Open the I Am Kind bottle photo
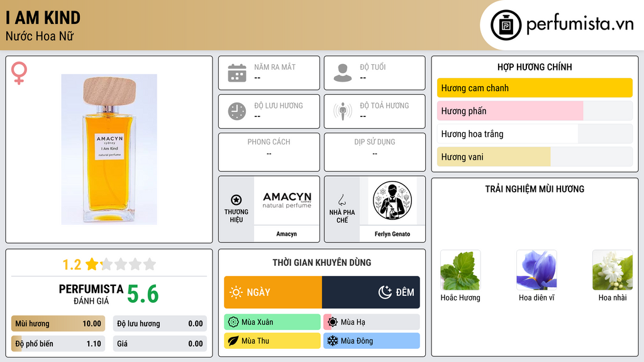 tap(109, 150)
